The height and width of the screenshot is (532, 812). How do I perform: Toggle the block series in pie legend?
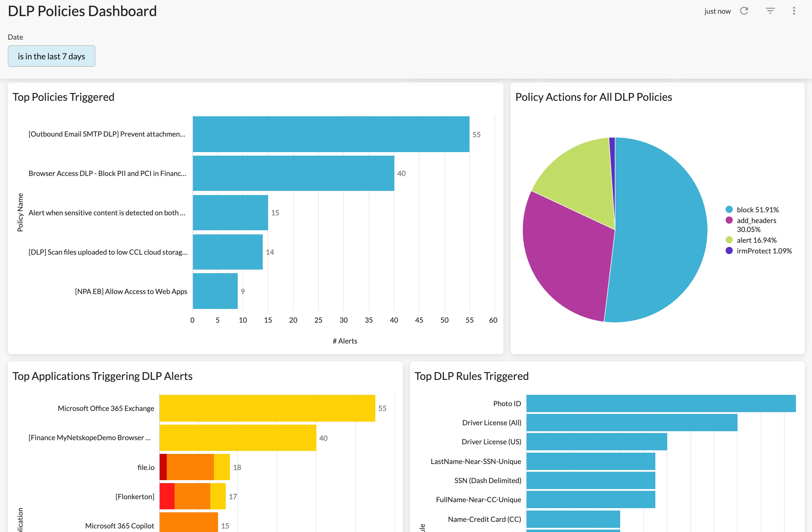click(x=757, y=210)
